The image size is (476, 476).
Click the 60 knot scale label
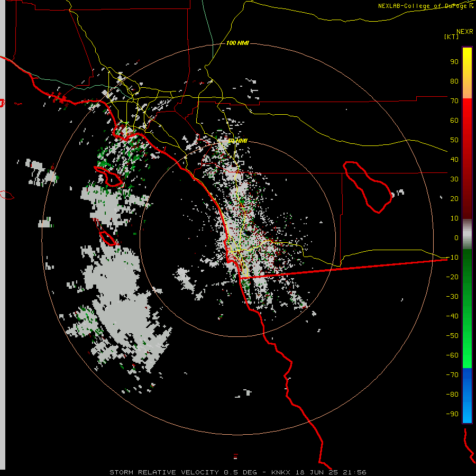pyautogui.click(x=454, y=121)
